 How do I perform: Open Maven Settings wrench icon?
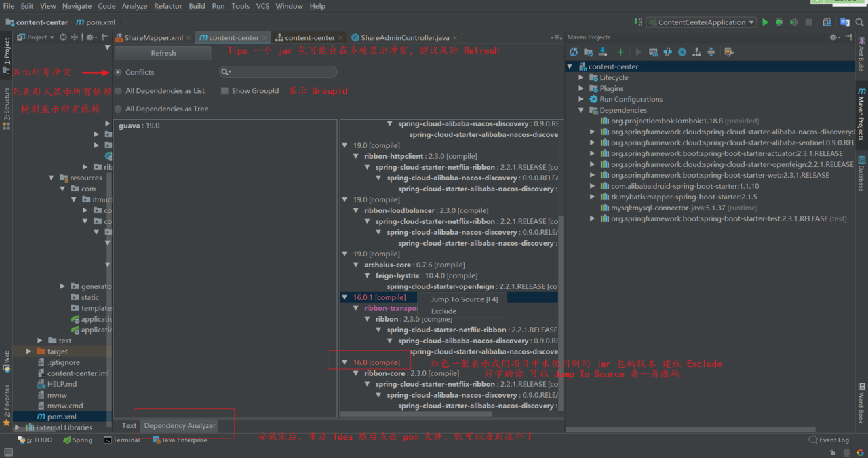[x=729, y=52]
